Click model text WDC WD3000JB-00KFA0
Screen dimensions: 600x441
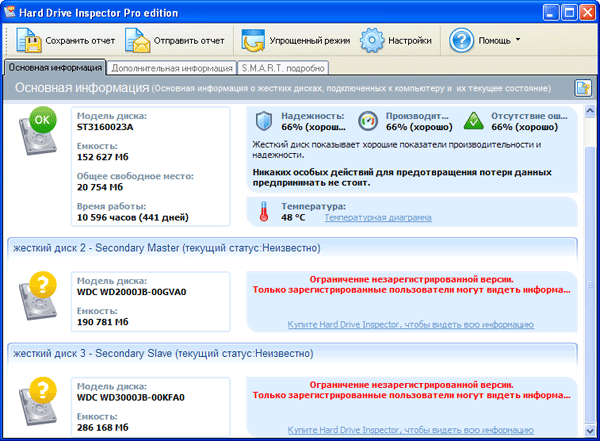[131, 397]
